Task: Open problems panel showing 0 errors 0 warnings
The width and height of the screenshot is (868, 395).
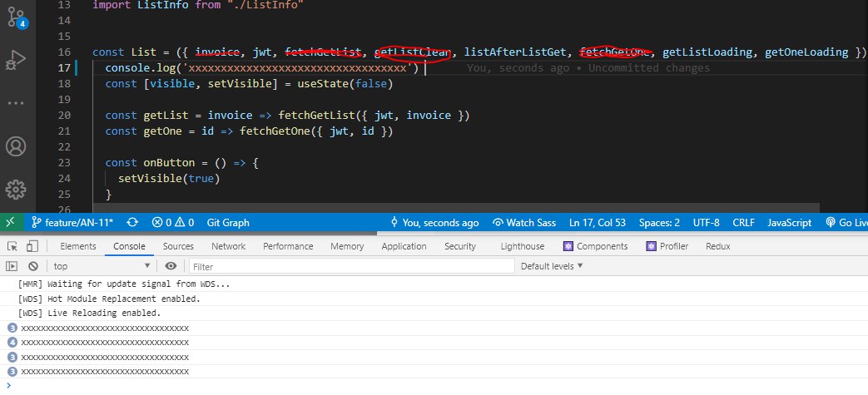Action: (173, 222)
